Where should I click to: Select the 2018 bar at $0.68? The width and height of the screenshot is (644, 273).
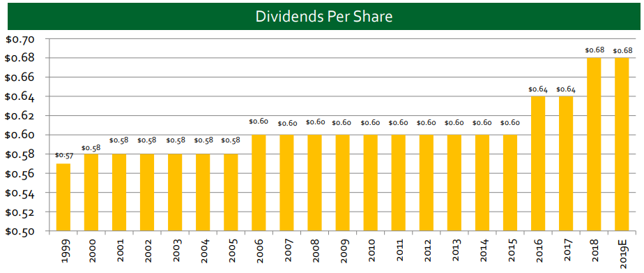[594, 145]
